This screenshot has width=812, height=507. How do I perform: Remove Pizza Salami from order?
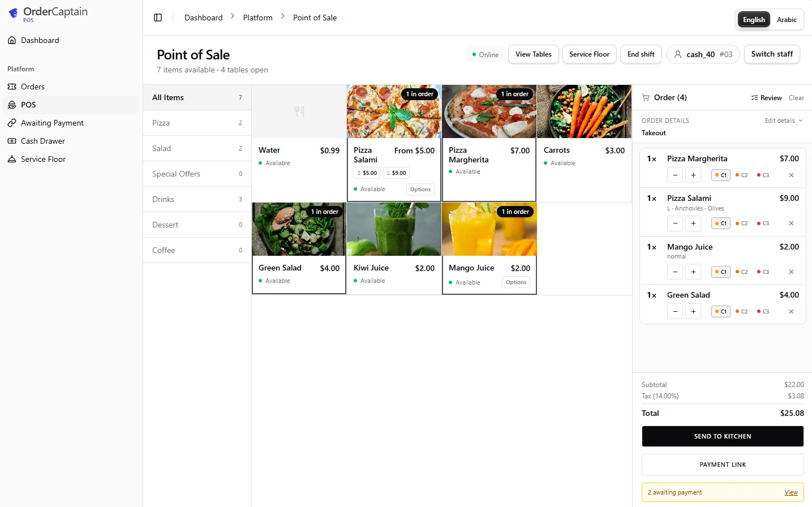click(791, 224)
